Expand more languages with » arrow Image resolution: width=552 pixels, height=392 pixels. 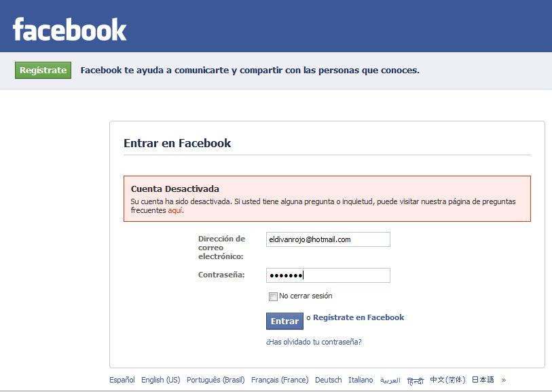504,380
